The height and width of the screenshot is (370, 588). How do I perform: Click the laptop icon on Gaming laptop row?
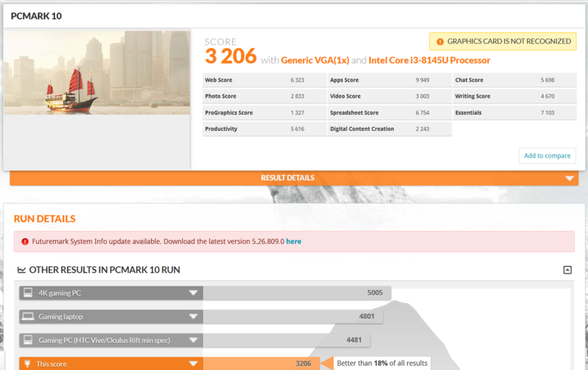pyautogui.click(x=28, y=316)
